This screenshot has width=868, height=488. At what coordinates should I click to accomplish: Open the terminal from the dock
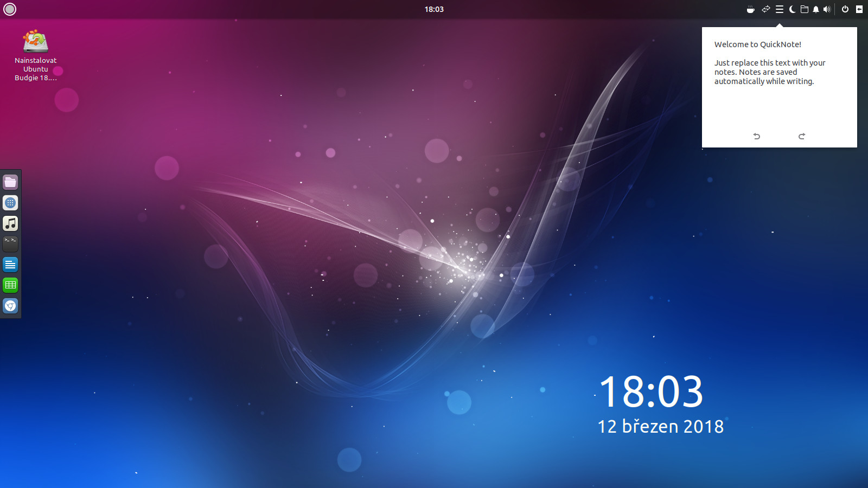click(x=10, y=244)
